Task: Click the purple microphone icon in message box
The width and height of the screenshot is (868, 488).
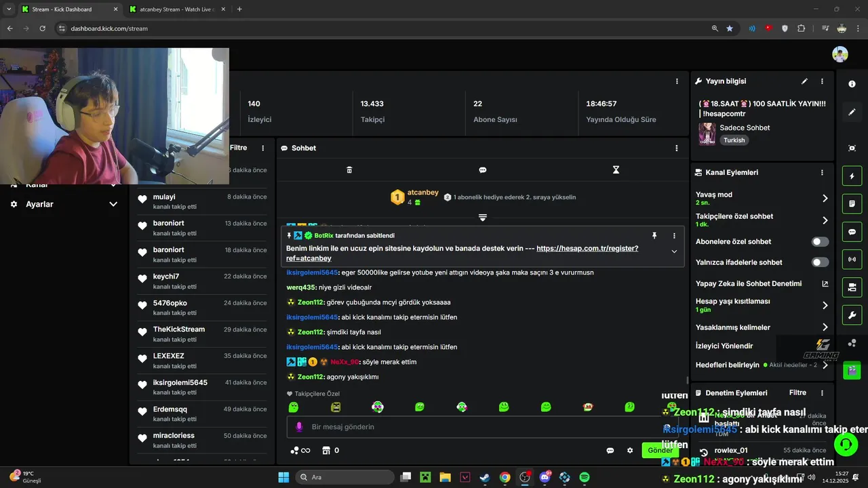Action: coord(299,426)
